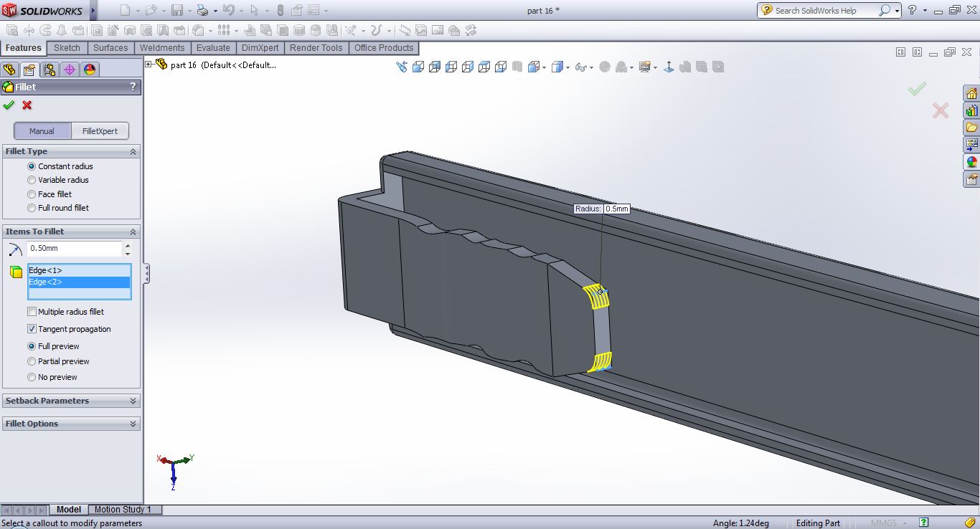The height and width of the screenshot is (529, 980).
Task: Uncheck the Tangent propagation checkbox
Action: pos(32,329)
